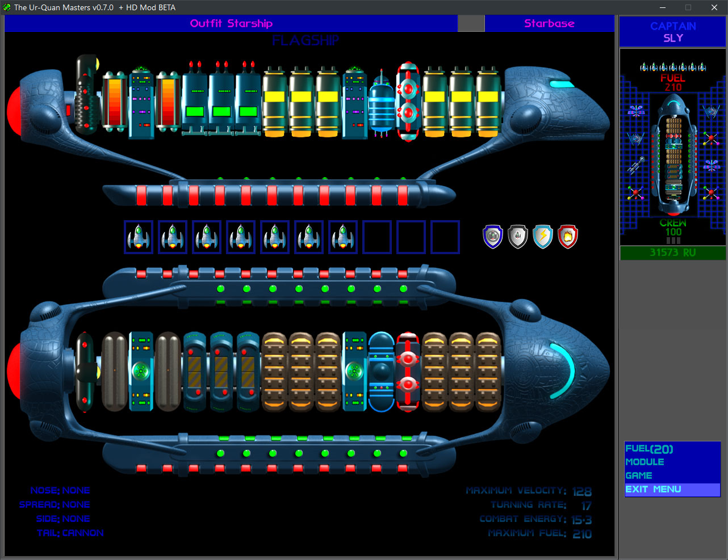The height and width of the screenshot is (560, 728).
Task: Click the Outfit Starship header
Action: [x=231, y=23]
